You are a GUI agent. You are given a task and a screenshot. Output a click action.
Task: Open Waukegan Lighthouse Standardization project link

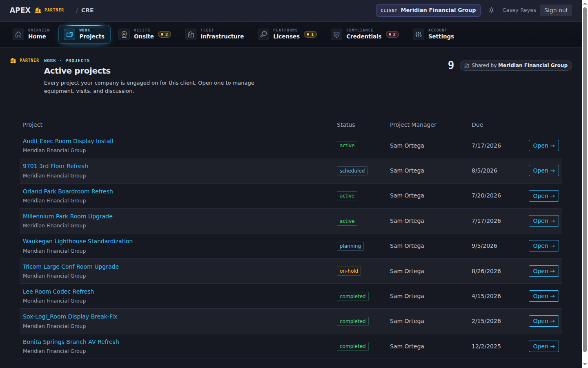78,241
